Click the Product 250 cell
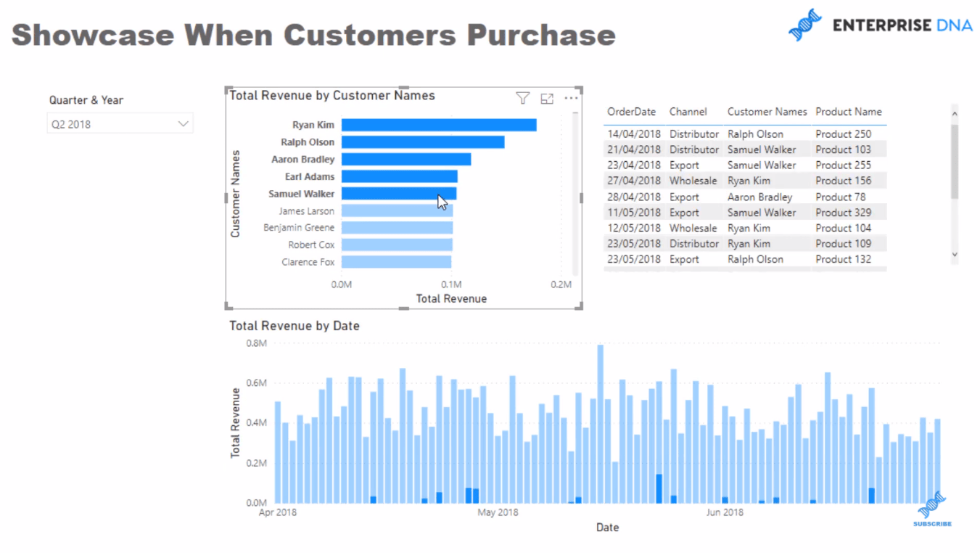 click(x=844, y=134)
